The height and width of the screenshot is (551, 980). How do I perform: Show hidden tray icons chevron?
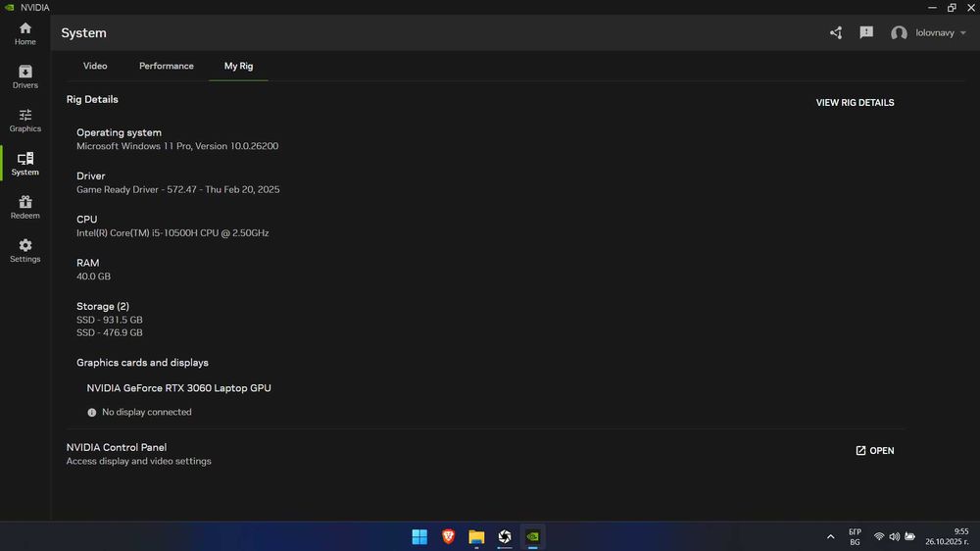[831, 536]
